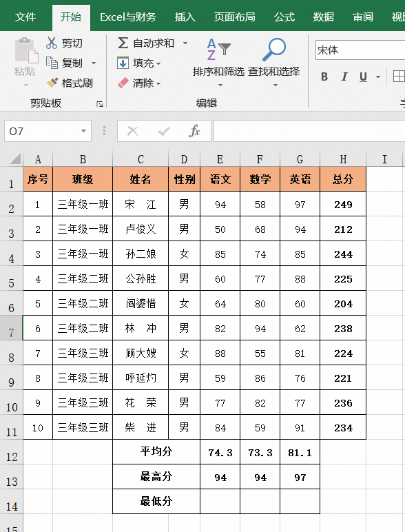This screenshot has height=532, width=405.
Task: Click empty 最低分 cell under 语文 column
Action: pos(220,502)
